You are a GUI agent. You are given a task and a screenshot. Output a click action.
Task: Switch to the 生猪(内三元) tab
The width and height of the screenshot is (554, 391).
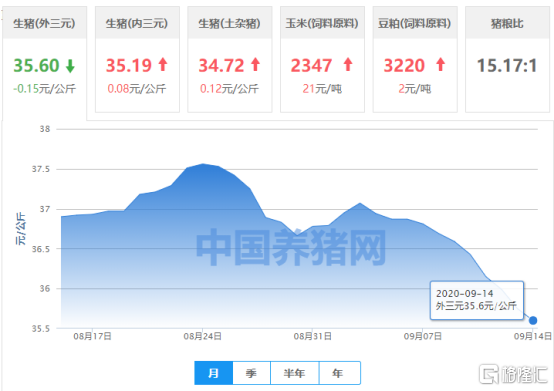tap(137, 59)
